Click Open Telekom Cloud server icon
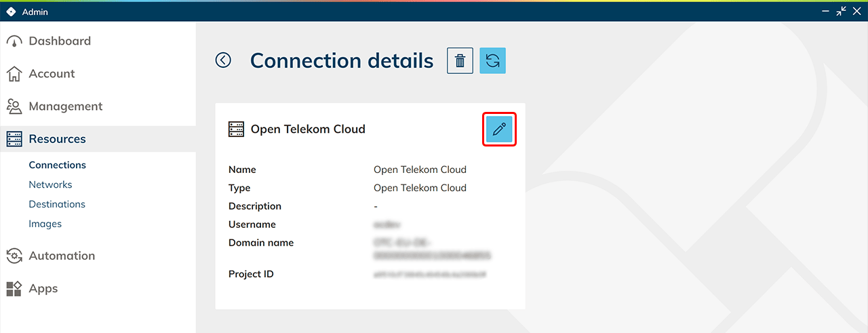Image resolution: width=868 pixels, height=333 pixels. tap(236, 129)
